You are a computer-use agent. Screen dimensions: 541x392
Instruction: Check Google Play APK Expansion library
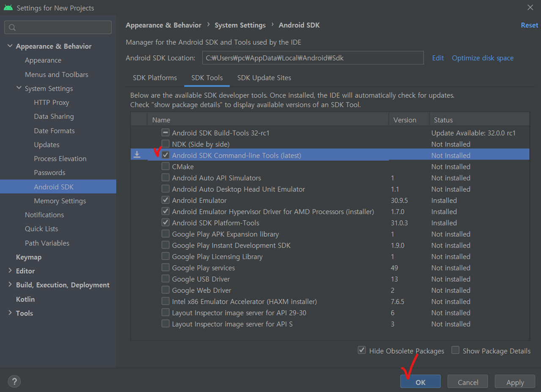[166, 234]
